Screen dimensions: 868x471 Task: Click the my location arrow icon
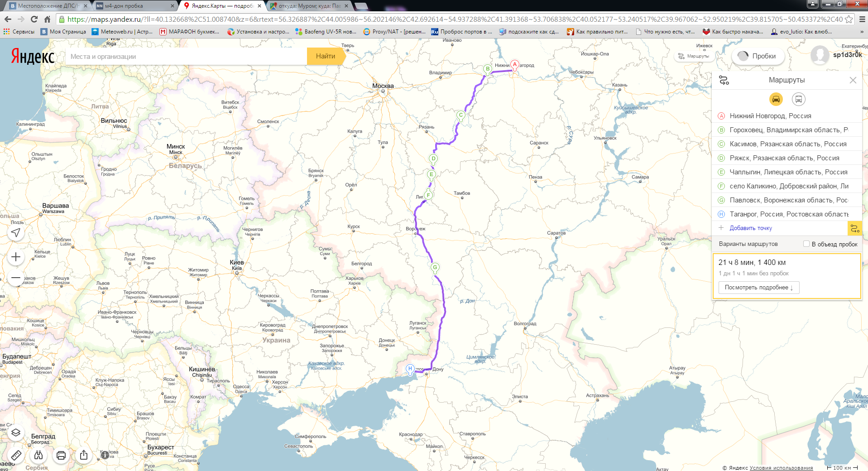tap(16, 232)
